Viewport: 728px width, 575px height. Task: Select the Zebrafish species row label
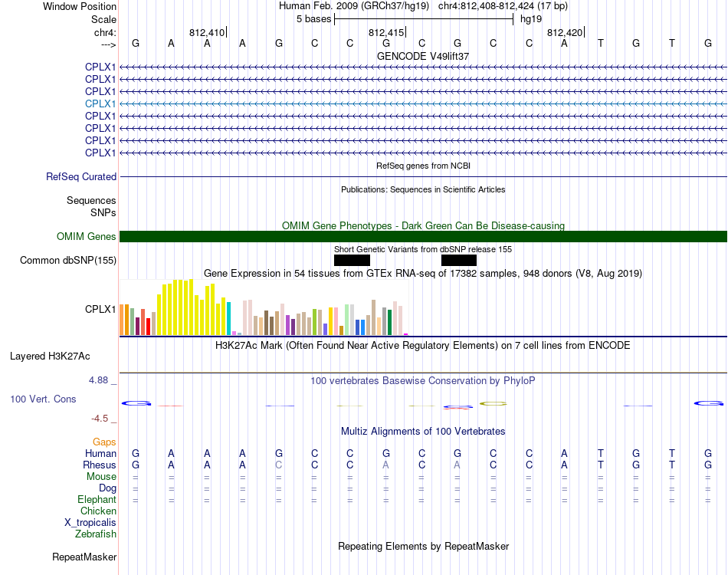click(96, 534)
